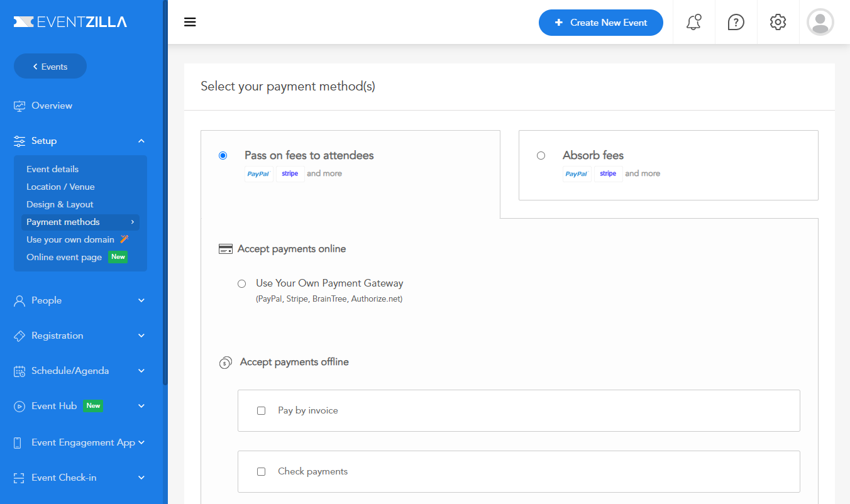
Task: Open Location / Venue settings
Action: [60, 187]
